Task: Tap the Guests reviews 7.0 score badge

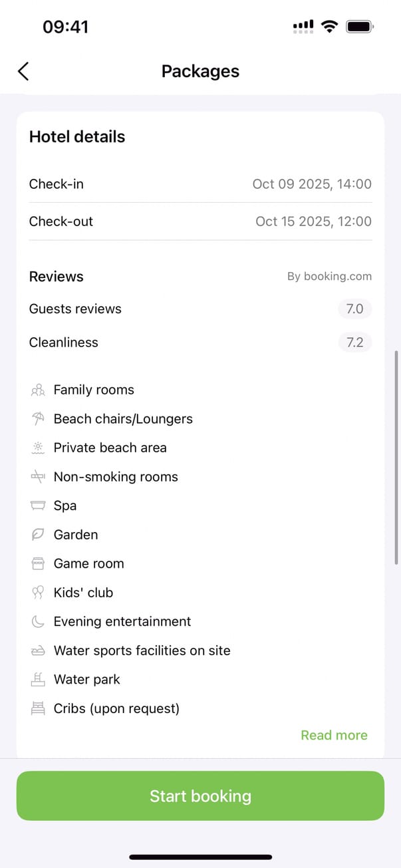Action: (x=354, y=309)
